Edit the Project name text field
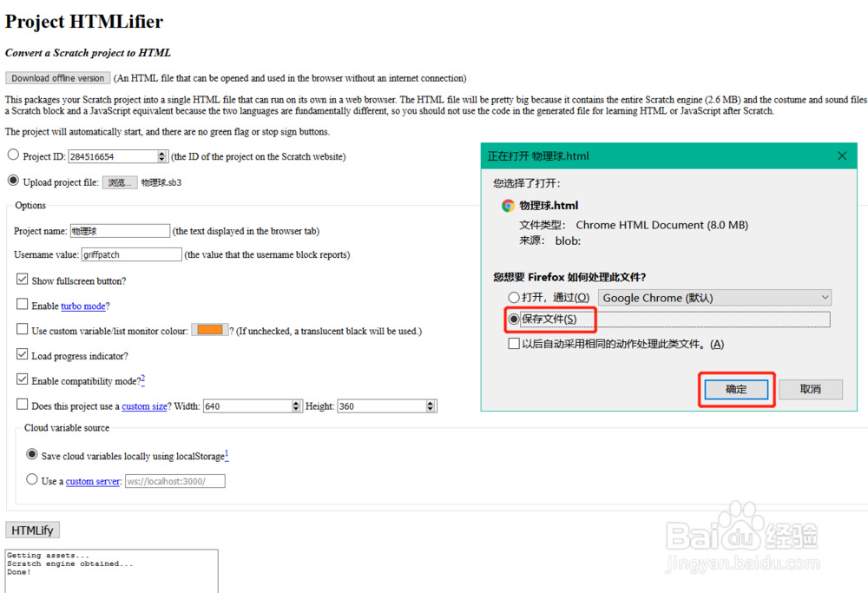The image size is (868, 593). pos(120,231)
